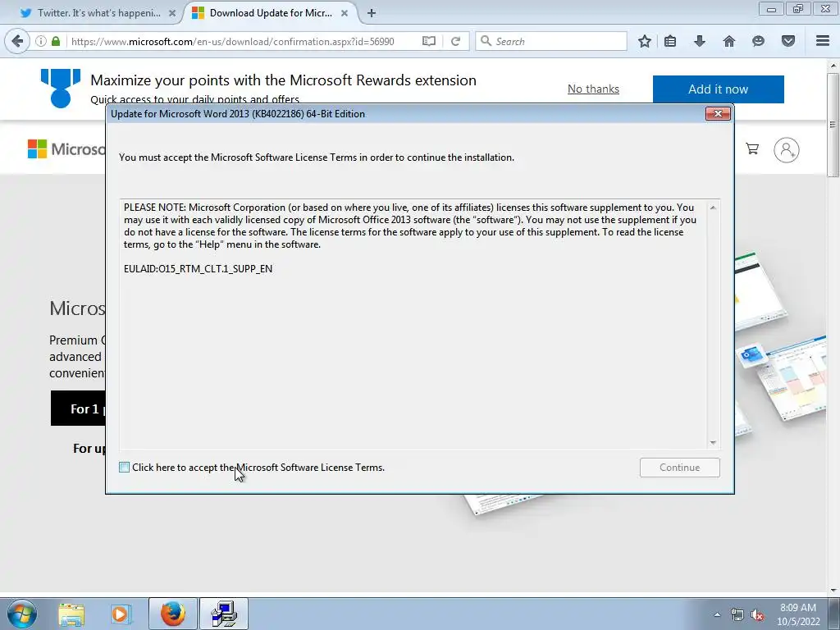Reload the current page
The image size is (840, 630).
(455, 41)
